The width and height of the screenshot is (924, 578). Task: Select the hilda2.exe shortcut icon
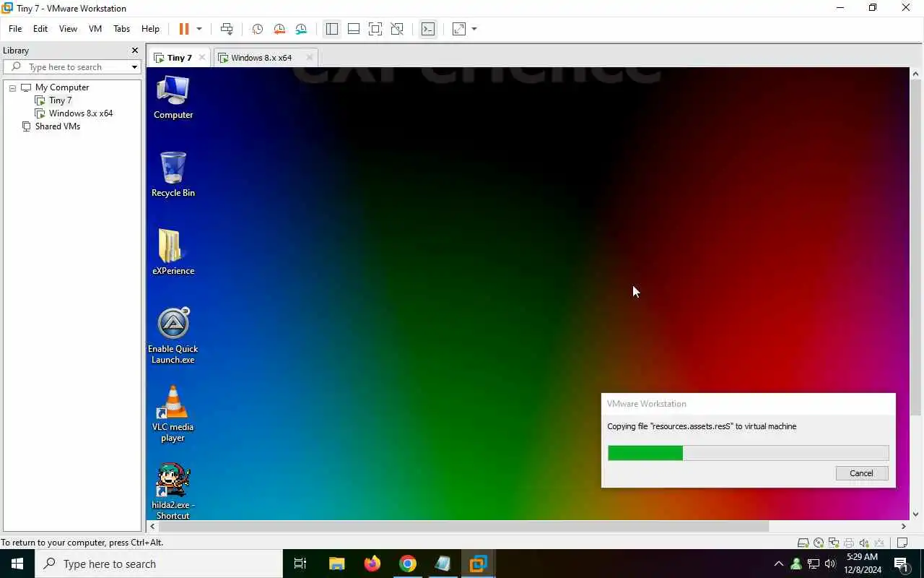click(x=173, y=491)
